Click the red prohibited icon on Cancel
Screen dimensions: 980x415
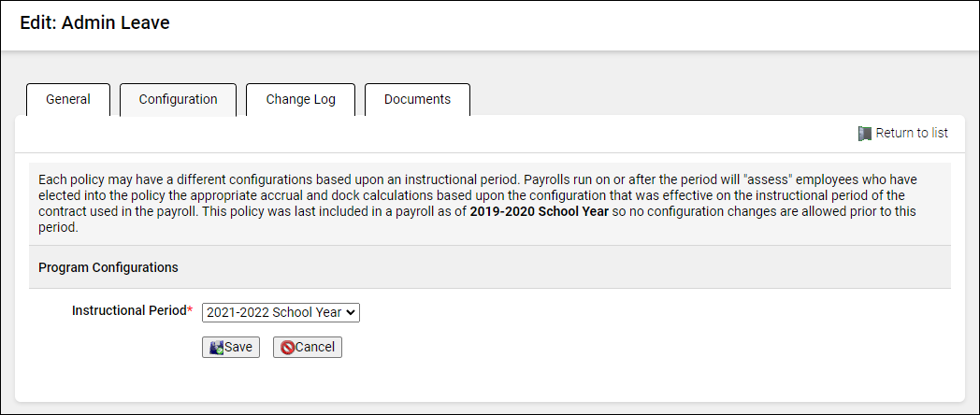(x=288, y=348)
